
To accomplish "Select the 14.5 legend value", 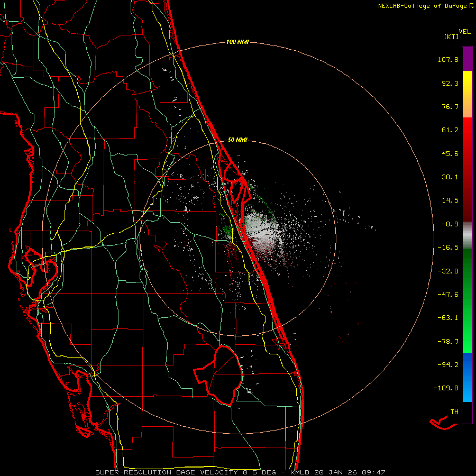I will click(450, 200).
